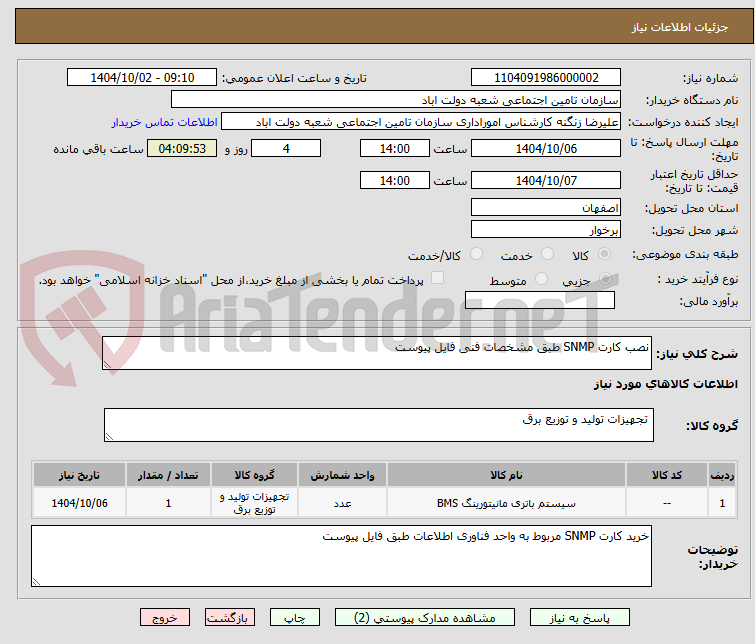Click the announcement date field 1404/10/02 - 09:10
The image size is (755, 644).
coord(142,77)
